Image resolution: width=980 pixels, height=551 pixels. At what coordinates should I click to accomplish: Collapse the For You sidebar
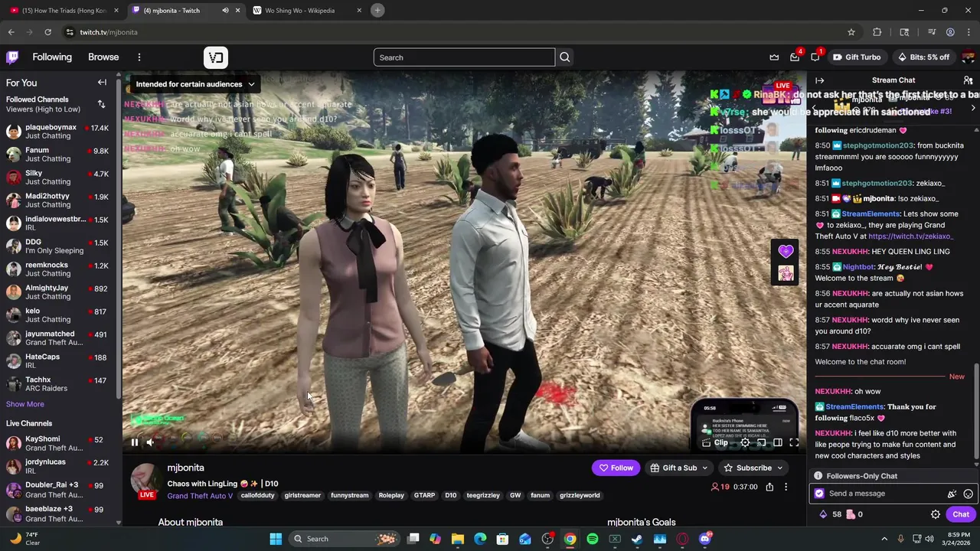(x=102, y=82)
